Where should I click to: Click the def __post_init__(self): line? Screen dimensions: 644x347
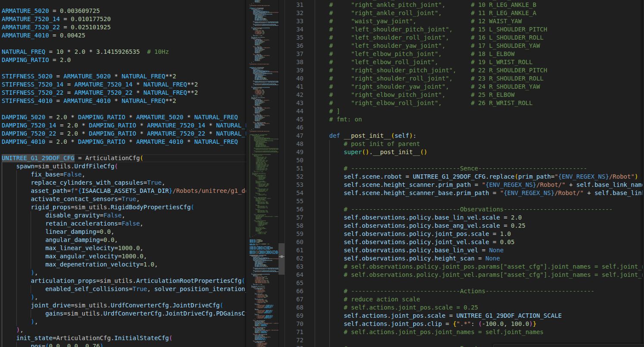pyautogui.click(x=372, y=136)
